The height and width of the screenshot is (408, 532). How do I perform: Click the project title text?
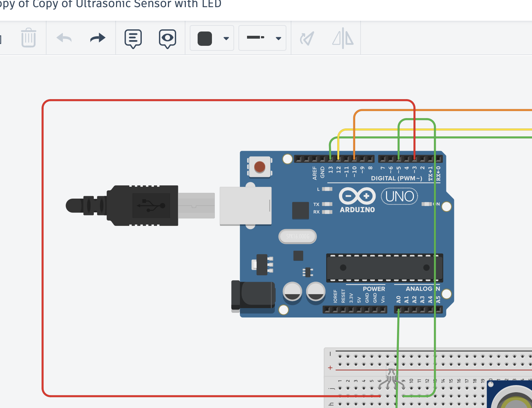click(x=111, y=4)
